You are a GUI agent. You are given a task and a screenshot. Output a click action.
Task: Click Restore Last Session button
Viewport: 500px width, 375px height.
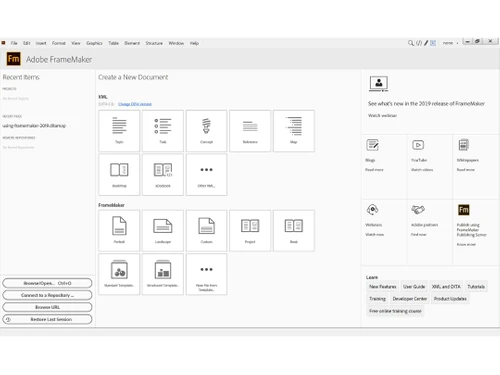[x=47, y=319]
